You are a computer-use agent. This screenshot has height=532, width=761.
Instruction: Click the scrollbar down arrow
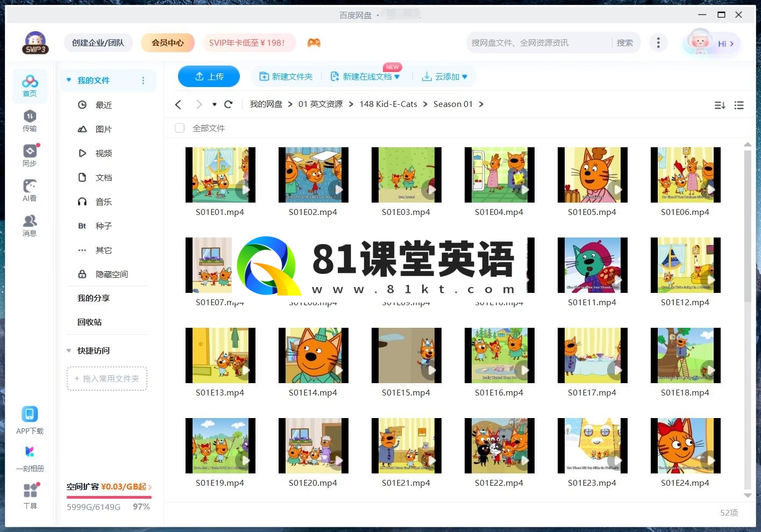747,495
